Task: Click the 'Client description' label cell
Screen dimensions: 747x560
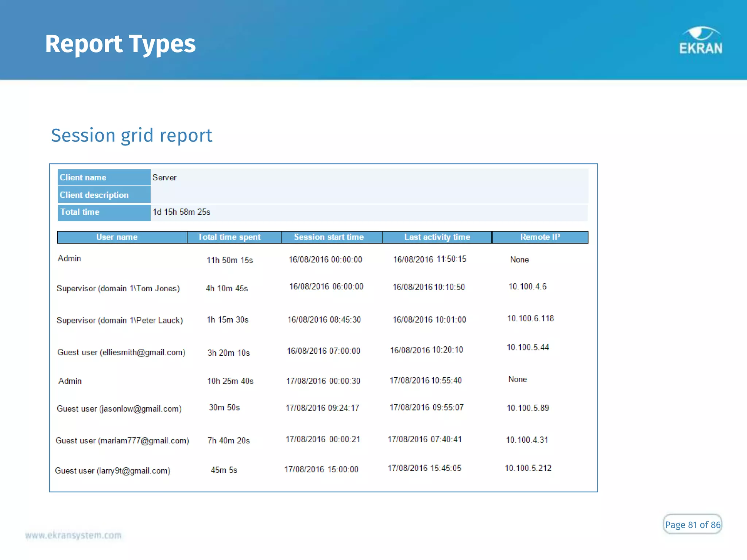Action: 104,195
